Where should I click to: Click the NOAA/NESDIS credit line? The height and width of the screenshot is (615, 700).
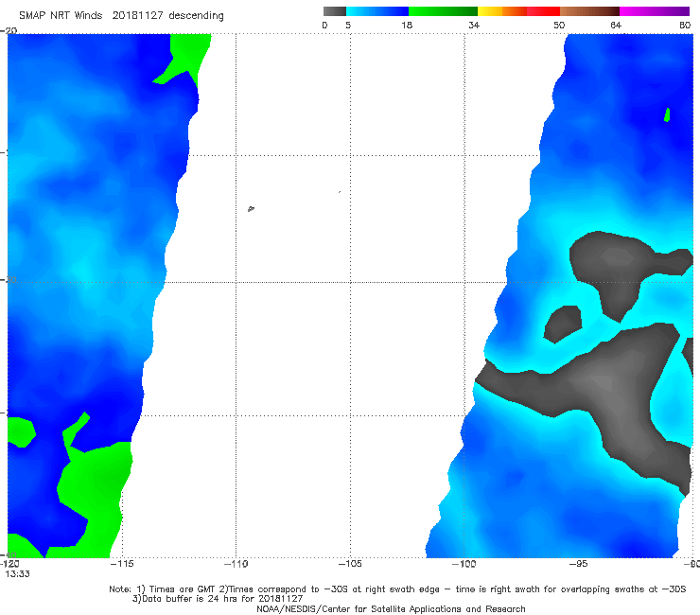[391, 608]
